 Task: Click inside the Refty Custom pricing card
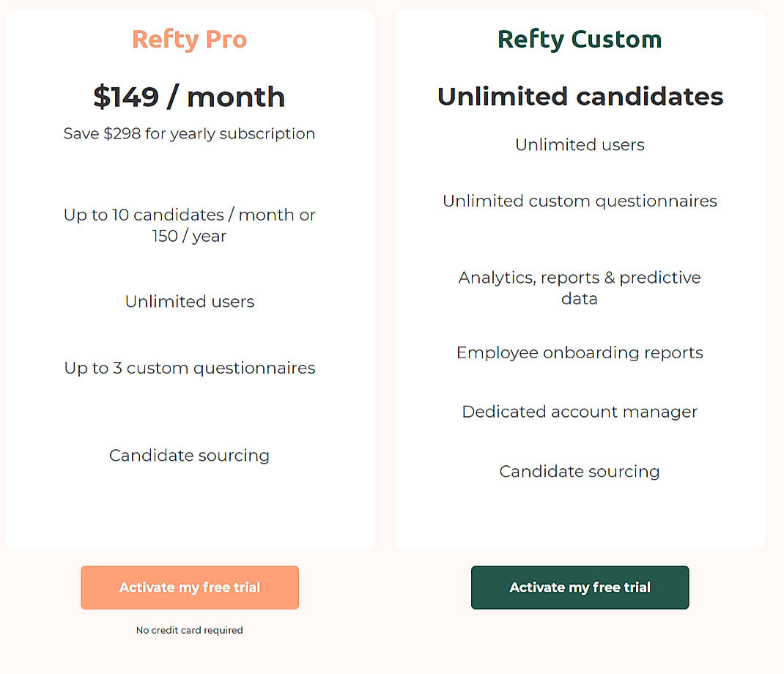click(x=579, y=520)
